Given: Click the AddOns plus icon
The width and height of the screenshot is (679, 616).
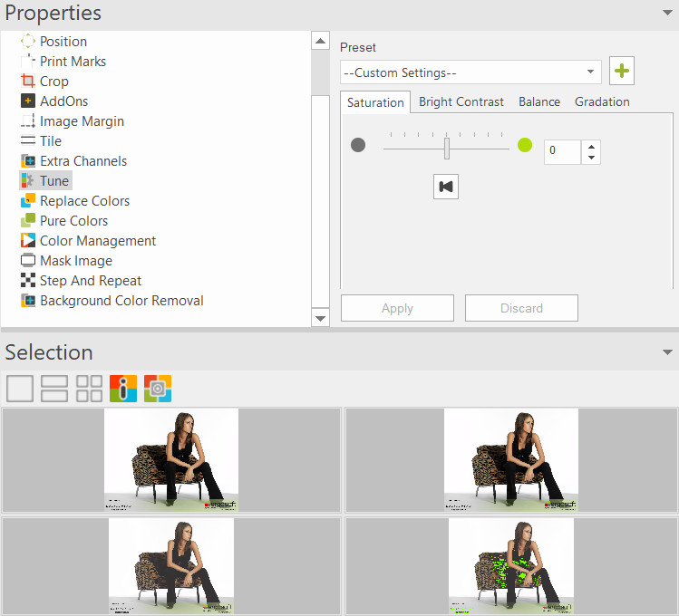Looking at the screenshot, I should click(28, 101).
